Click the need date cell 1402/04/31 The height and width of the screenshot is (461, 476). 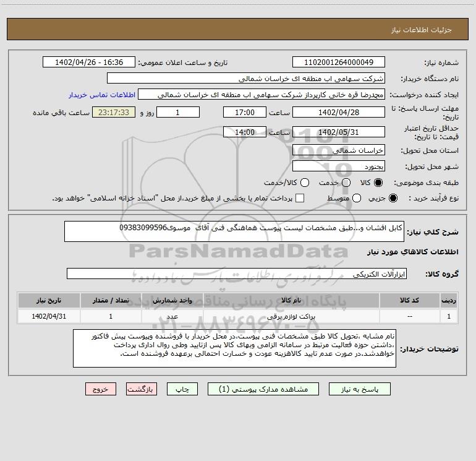(x=49, y=316)
